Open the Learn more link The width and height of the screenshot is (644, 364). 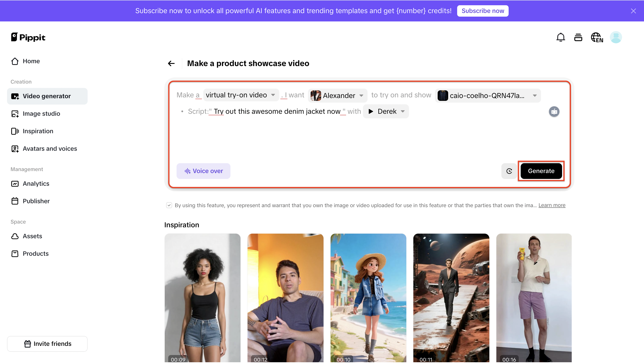[552, 205]
